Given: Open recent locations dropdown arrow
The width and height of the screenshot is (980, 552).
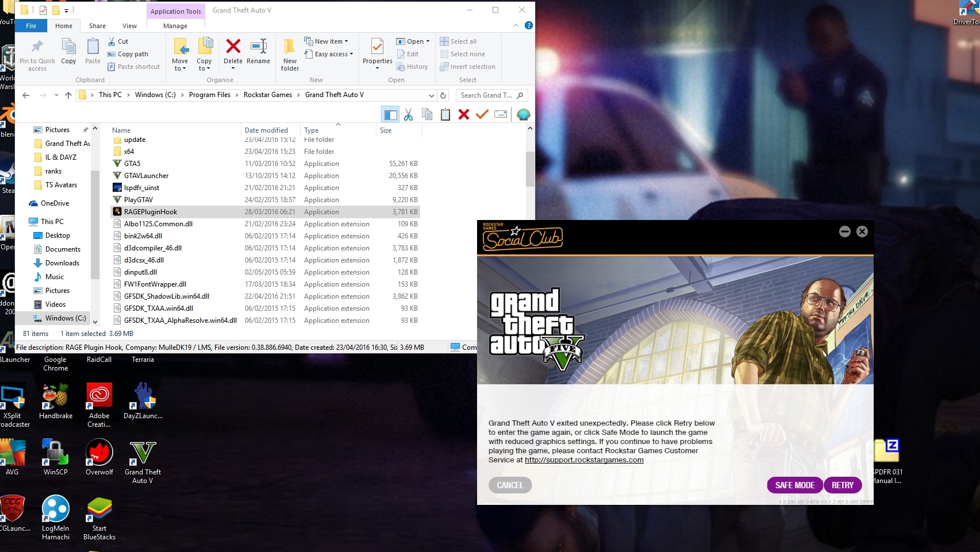Looking at the screenshot, I should point(56,95).
